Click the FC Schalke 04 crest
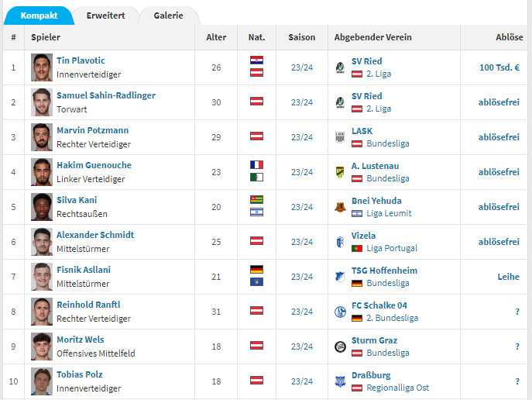 click(340, 312)
